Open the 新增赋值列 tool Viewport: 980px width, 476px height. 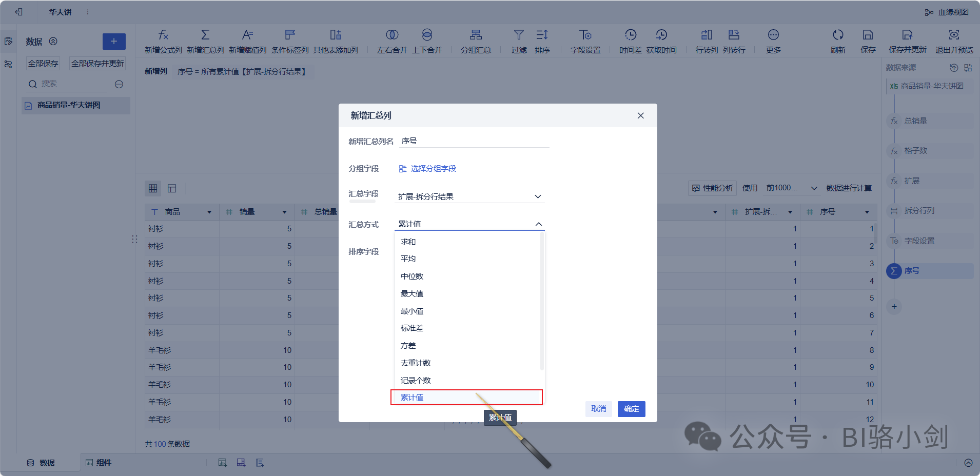(x=247, y=41)
